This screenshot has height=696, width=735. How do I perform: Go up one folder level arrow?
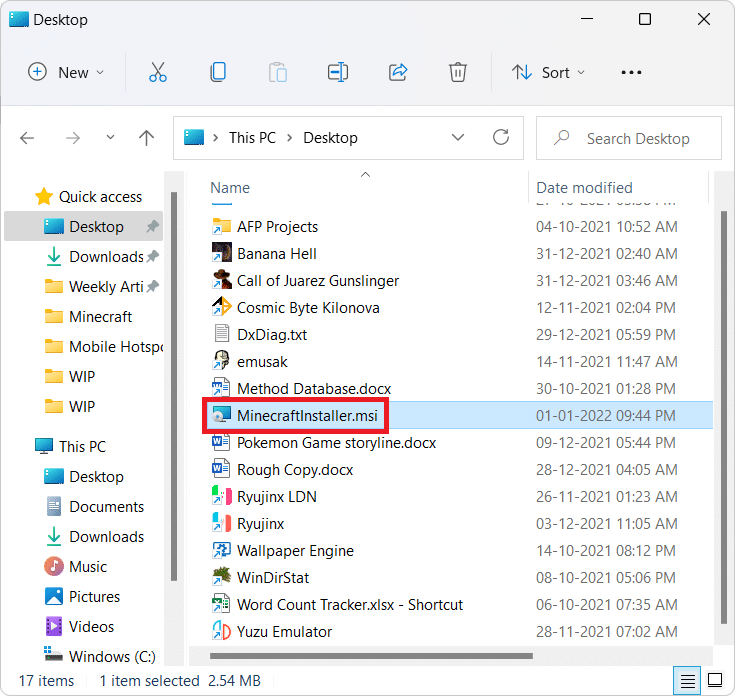(x=147, y=138)
